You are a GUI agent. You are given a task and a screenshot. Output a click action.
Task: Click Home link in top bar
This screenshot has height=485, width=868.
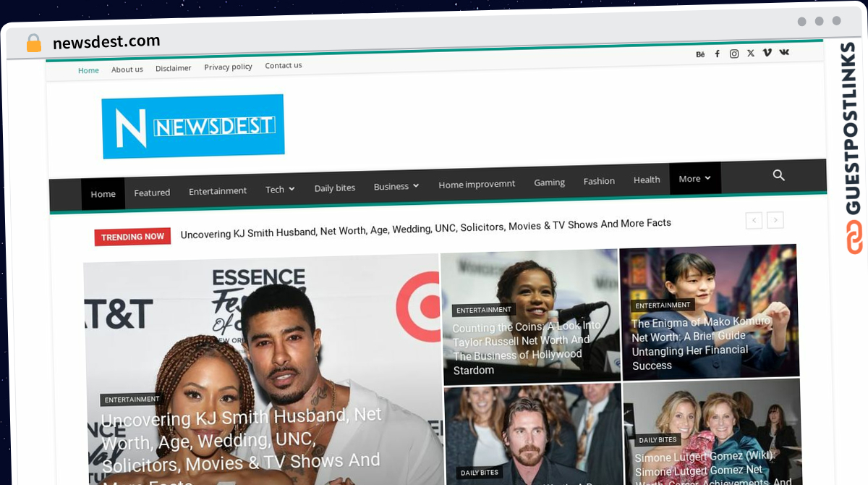(x=88, y=70)
